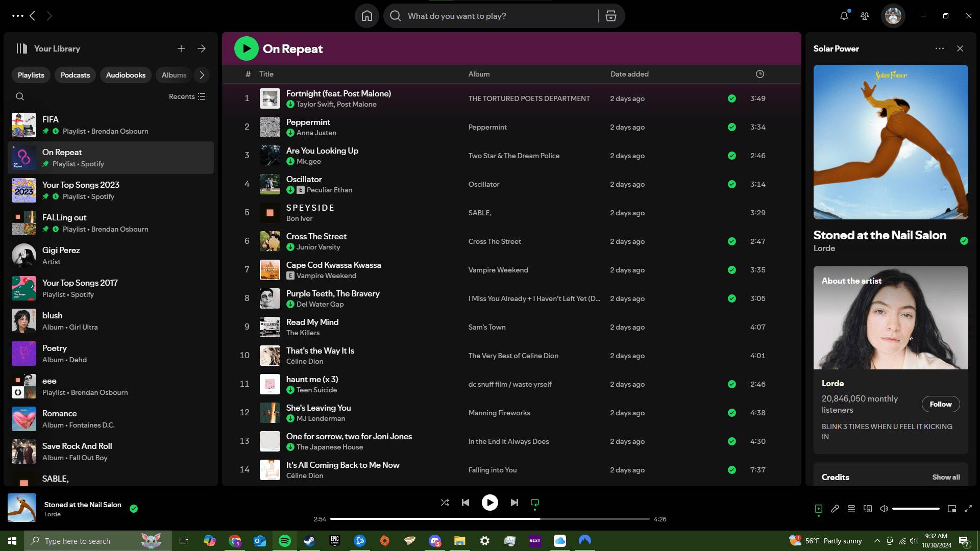Play the On Repeat playlist
Image resolution: width=980 pixels, height=551 pixels.
coord(246,48)
